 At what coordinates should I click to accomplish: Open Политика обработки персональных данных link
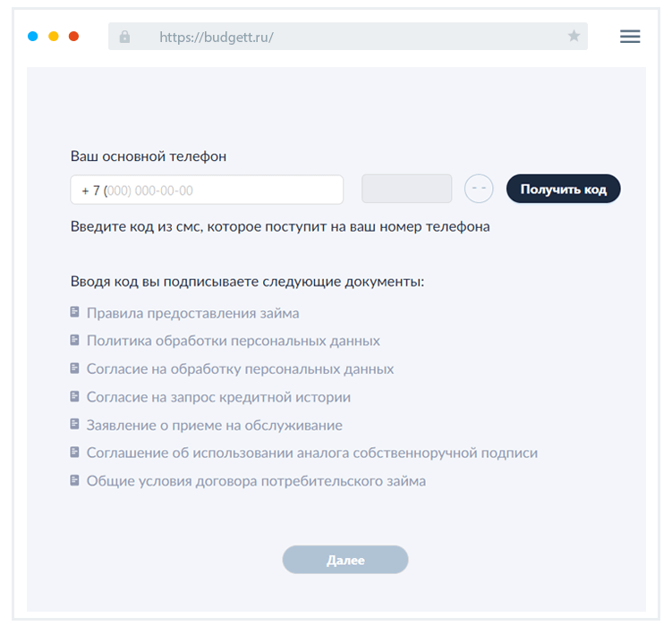coord(233,341)
